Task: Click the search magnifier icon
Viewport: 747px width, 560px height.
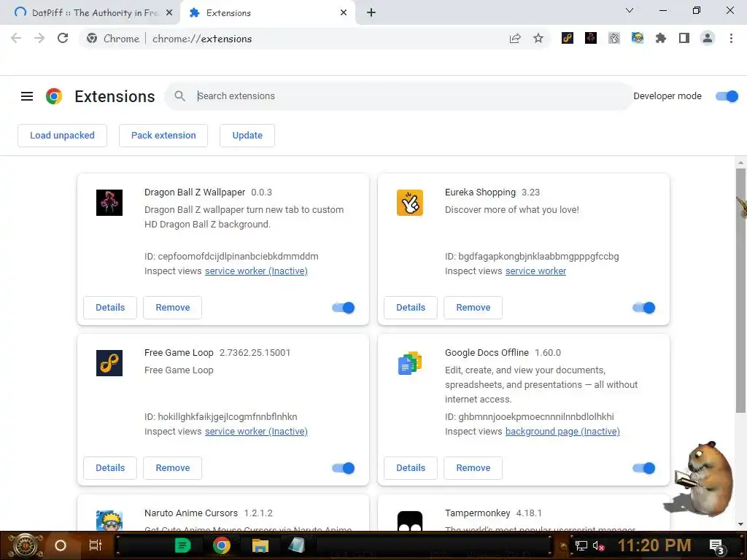Action: [179, 96]
